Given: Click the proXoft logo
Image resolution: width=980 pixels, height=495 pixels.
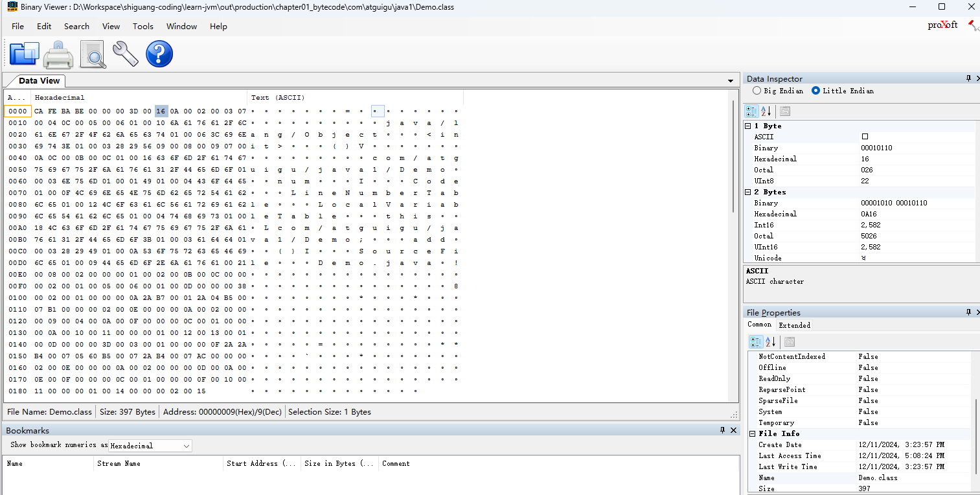Looking at the screenshot, I should tap(942, 25).
